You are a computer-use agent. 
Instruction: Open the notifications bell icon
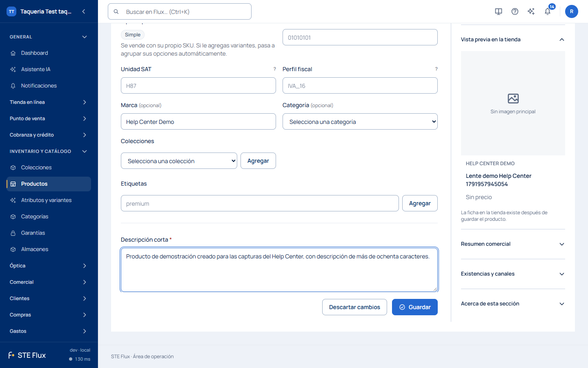tap(548, 11)
